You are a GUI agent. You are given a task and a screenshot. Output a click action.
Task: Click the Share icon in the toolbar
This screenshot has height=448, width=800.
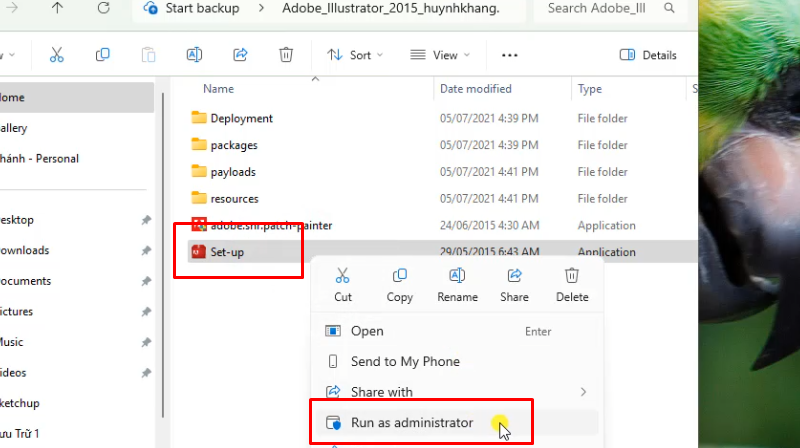click(x=240, y=55)
